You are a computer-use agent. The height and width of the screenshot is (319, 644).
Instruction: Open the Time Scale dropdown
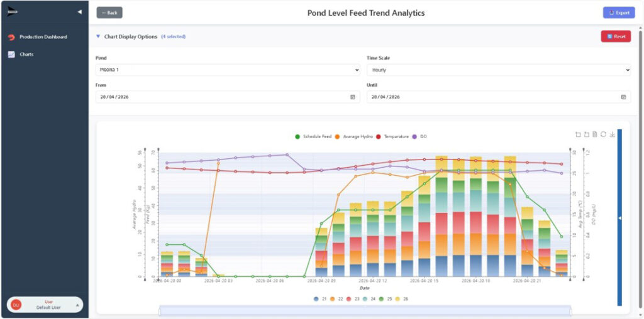pyautogui.click(x=499, y=70)
